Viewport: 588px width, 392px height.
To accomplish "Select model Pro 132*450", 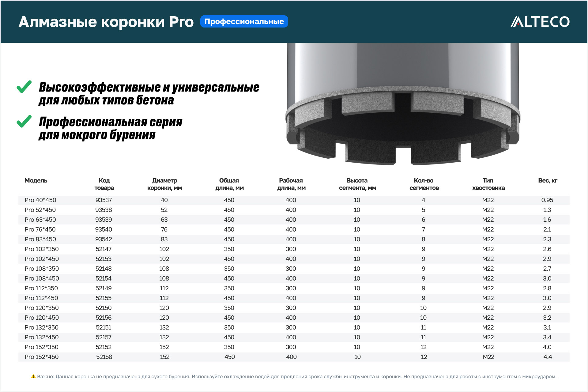I will coord(41,337).
